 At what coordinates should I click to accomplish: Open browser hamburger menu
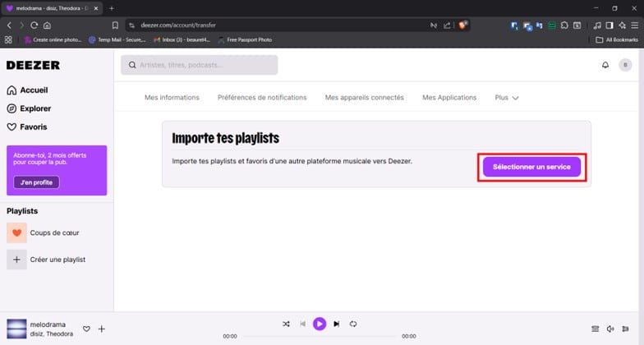[634, 25]
